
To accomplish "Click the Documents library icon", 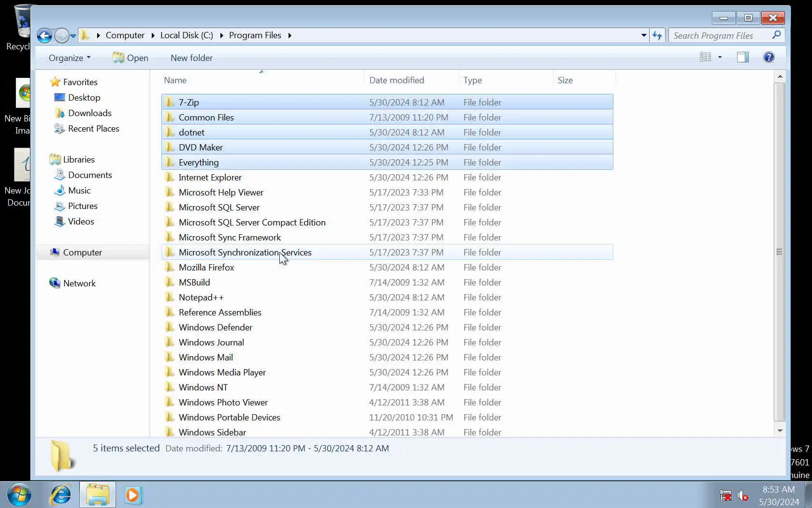I will (59, 175).
